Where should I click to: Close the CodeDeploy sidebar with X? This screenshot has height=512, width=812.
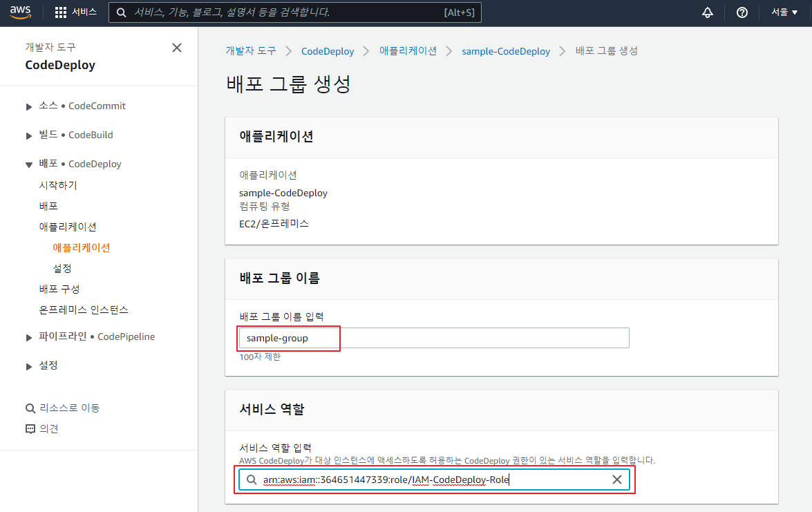click(177, 48)
